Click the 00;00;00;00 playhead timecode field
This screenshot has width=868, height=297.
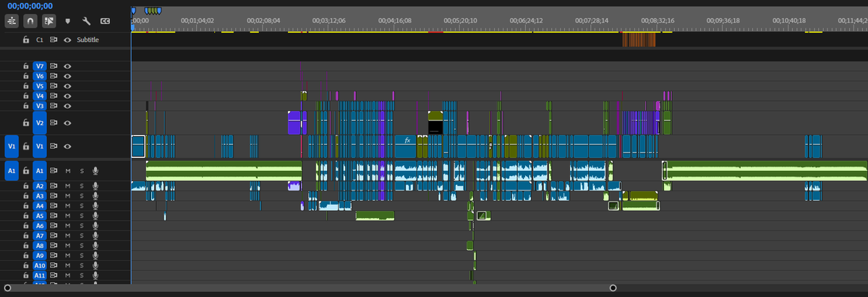30,6
